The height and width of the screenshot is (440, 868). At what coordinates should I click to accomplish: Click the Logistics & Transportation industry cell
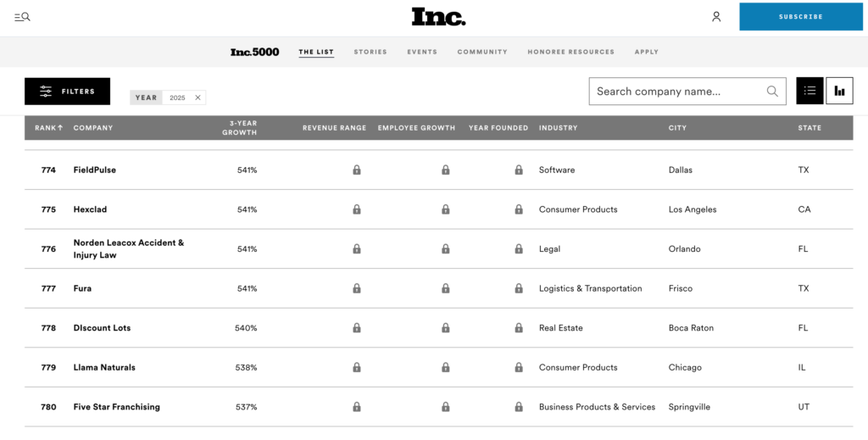[591, 288]
